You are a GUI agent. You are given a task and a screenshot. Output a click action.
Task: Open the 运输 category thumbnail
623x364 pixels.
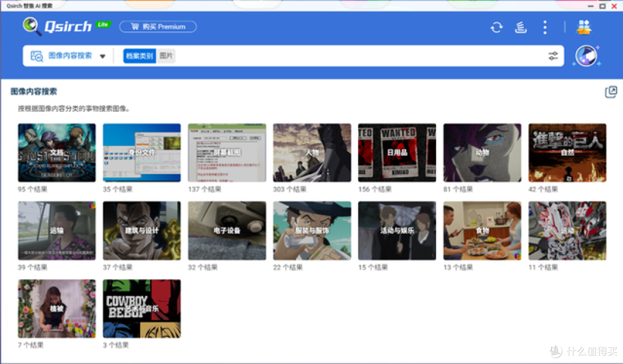pyautogui.click(x=57, y=231)
